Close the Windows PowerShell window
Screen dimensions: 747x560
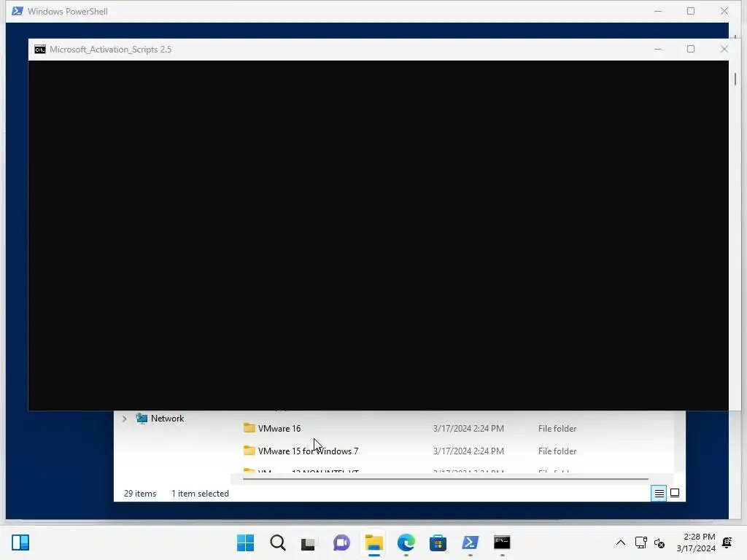pos(724,11)
